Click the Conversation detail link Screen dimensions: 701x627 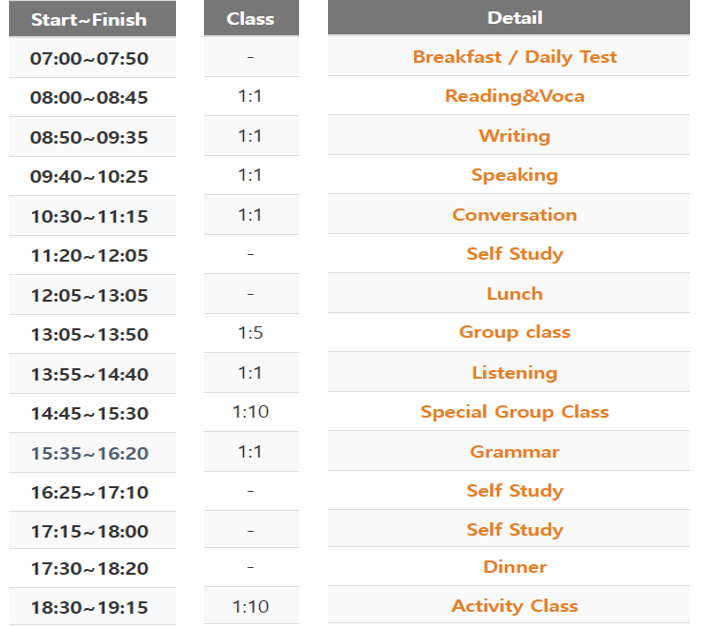(514, 215)
